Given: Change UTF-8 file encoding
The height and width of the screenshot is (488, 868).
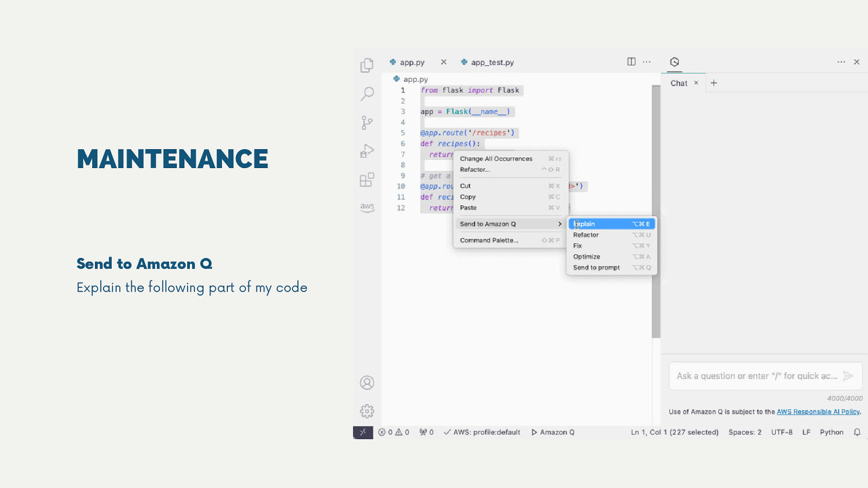Looking at the screenshot, I should (x=782, y=432).
